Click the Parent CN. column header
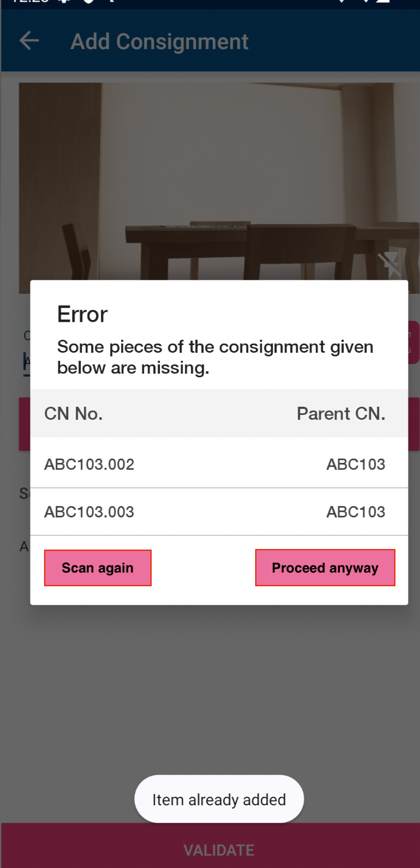420x868 pixels. point(341,414)
